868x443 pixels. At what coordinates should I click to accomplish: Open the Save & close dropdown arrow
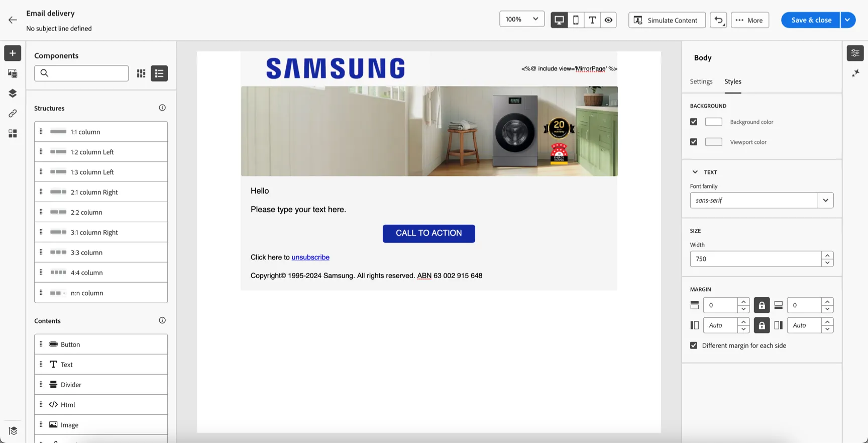847,20
